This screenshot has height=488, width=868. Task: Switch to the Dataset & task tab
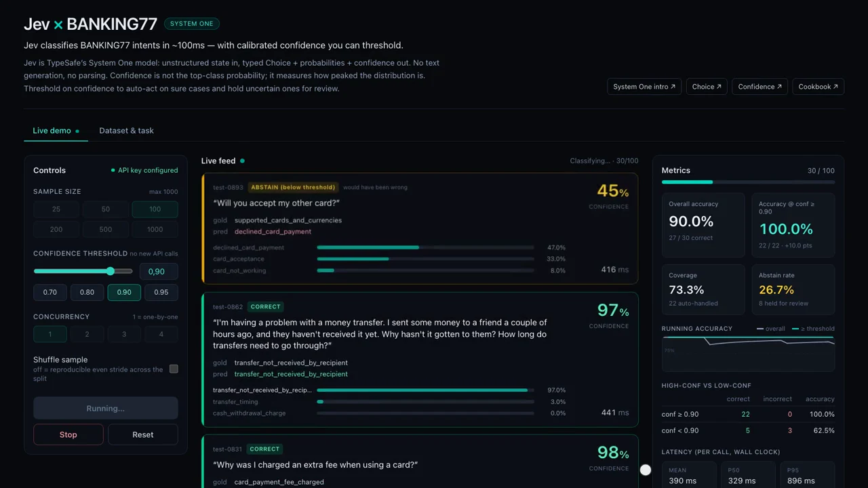(126, 131)
